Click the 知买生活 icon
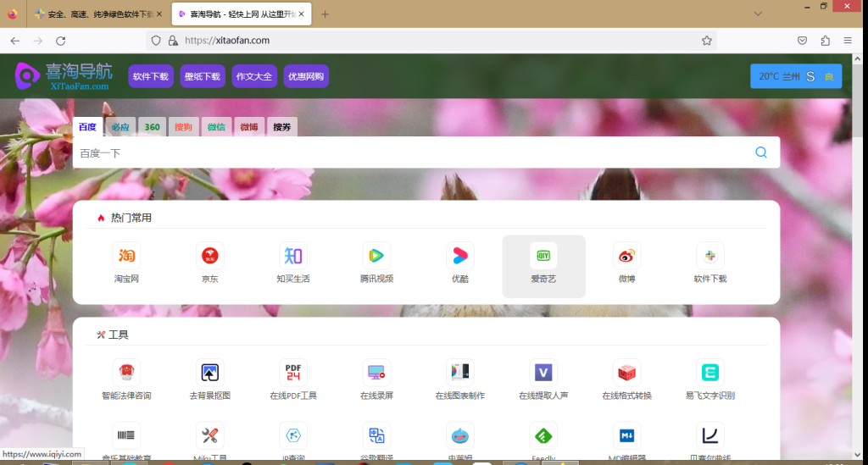 pyautogui.click(x=293, y=256)
